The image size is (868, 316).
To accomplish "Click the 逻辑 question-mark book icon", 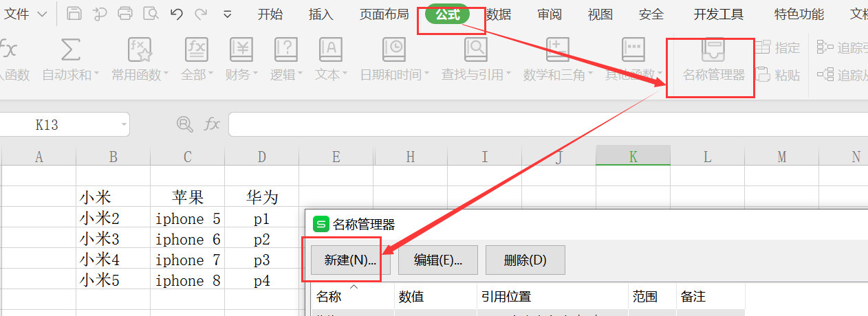I will [x=286, y=49].
